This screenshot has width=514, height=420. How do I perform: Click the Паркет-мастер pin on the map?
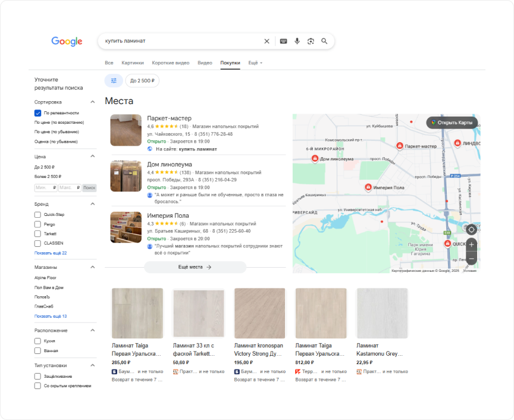[400, 145]
